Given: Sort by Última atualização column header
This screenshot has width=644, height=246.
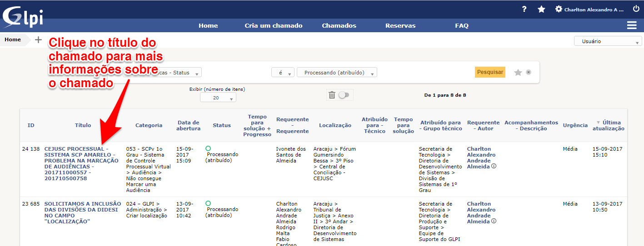Looking at the screenshot, I should 608,125.
